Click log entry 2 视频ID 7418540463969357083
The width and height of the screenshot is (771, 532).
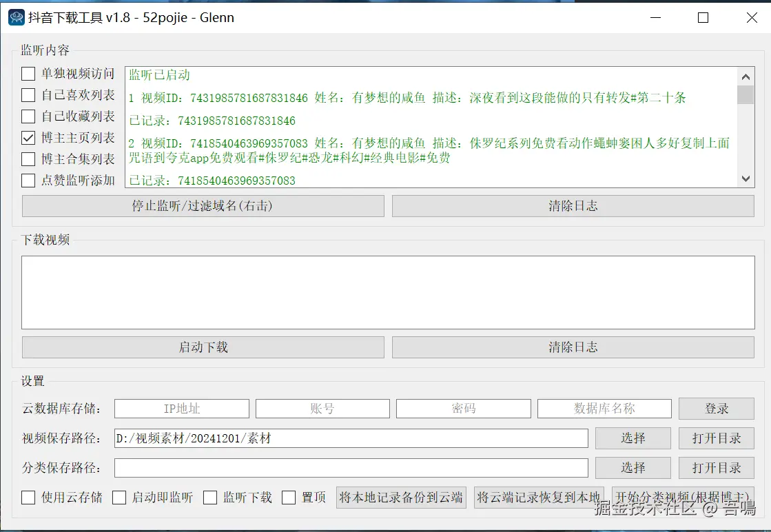[x=429, y=150]
